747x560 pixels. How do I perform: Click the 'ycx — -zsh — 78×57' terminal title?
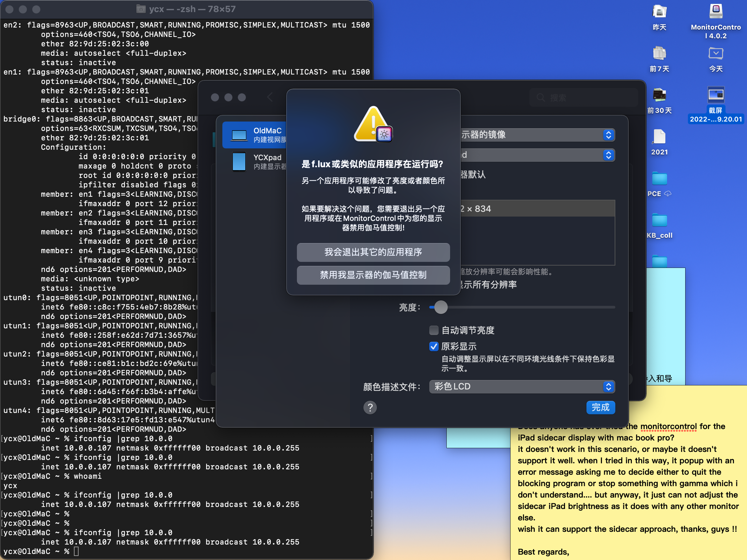(x=192, y=9)
